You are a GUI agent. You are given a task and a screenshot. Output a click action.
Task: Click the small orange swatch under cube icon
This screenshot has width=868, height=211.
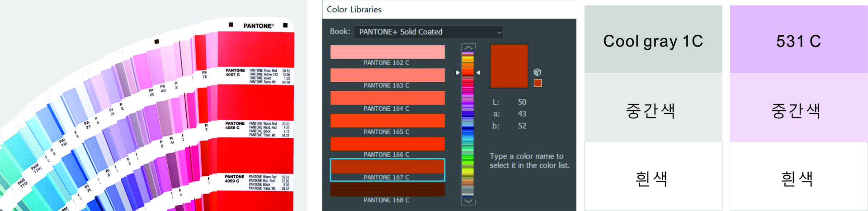click(538, 83)
